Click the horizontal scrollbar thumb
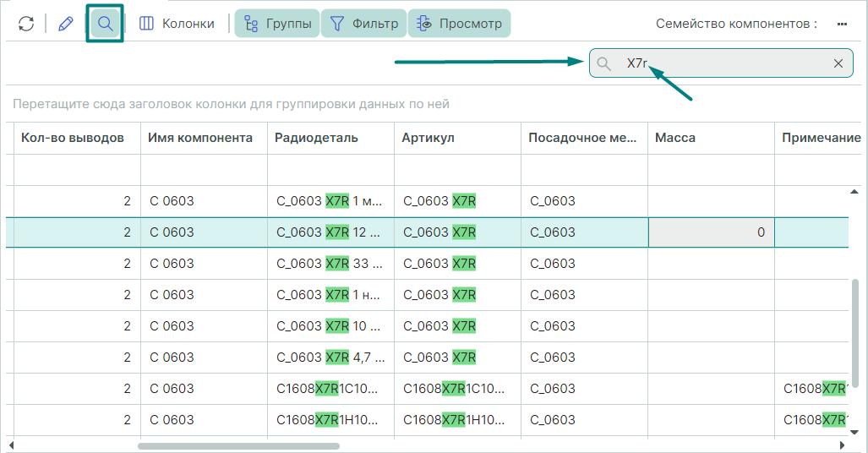Image resolution: width=868 pixels, height=453 pixels. [238, 445]
